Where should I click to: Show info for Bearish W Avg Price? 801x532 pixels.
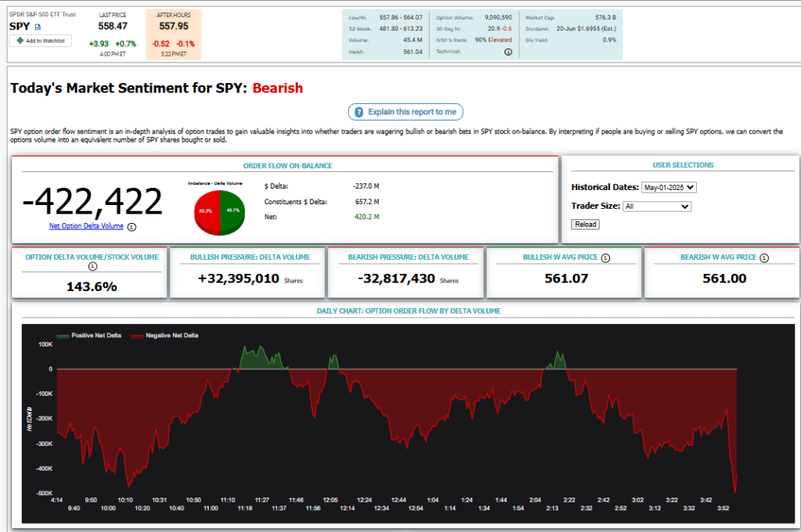click(x=764, y=258)
